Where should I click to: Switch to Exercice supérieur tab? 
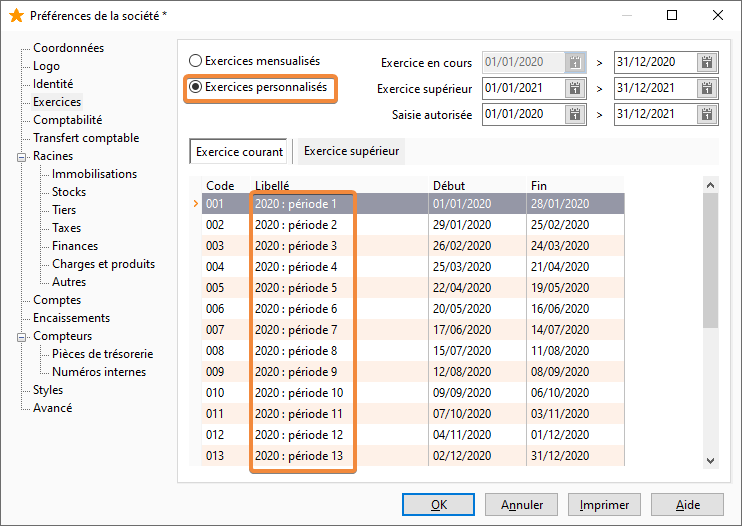pyautogui.click(x=351, y=151)
